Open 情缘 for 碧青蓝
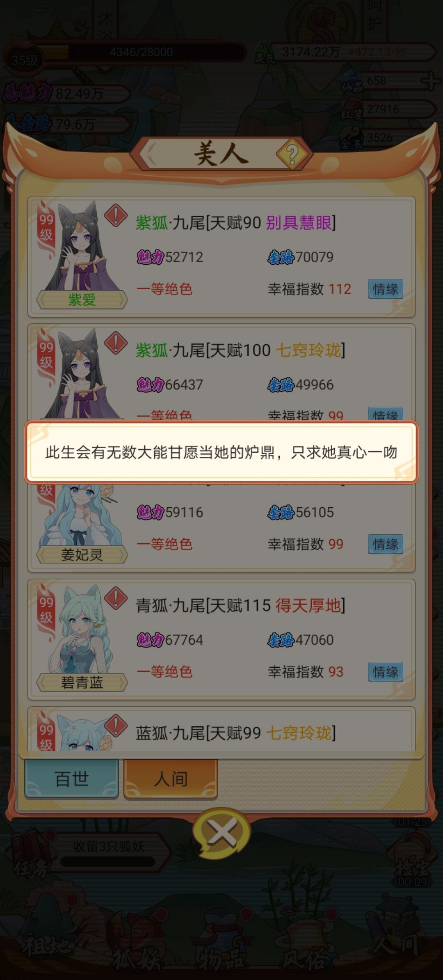 [x=386, y=672]
